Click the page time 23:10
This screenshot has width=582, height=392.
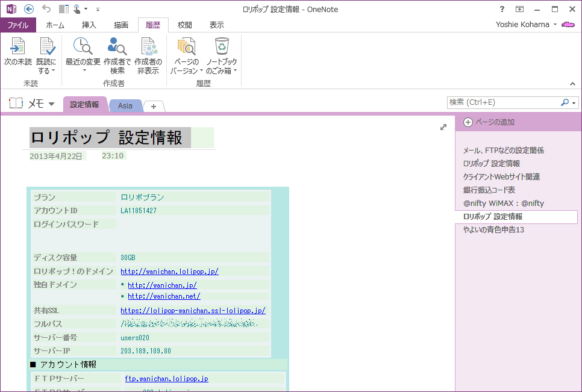[113, 156]
